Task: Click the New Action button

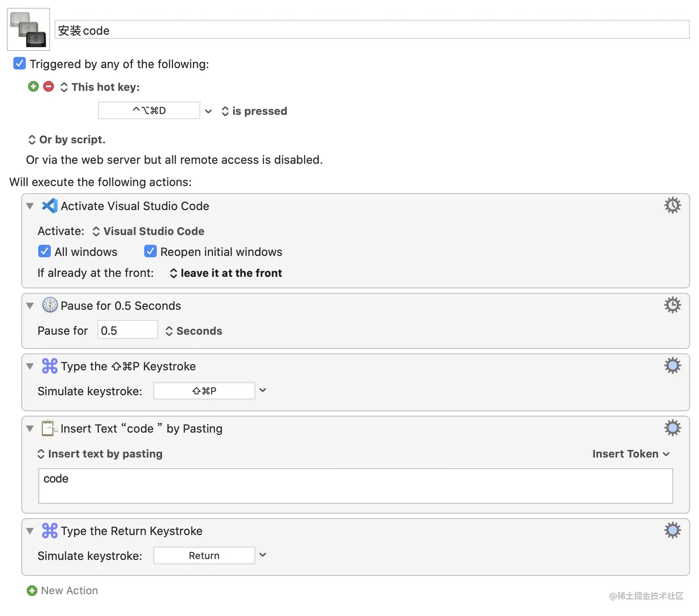Action: 62,591
